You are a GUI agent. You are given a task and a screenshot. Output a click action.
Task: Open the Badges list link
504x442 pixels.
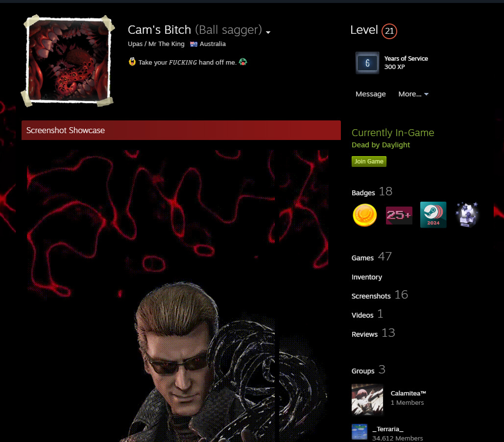(372, 192)
